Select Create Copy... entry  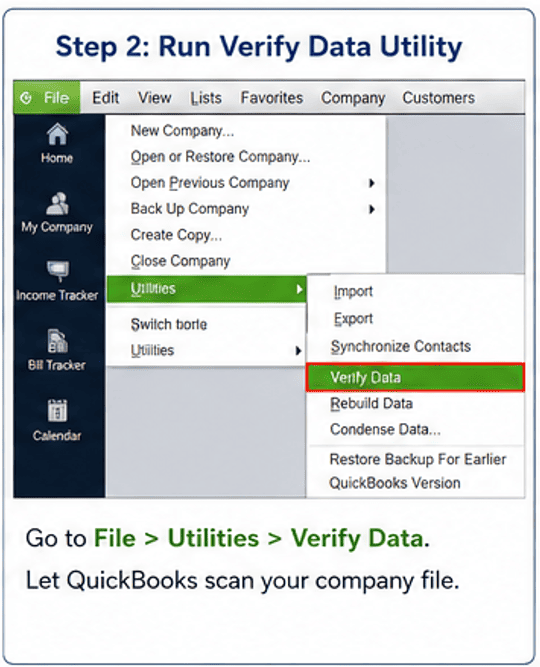coord(246,235)
